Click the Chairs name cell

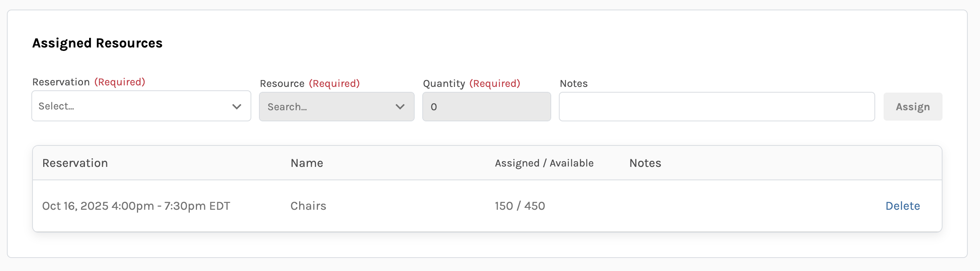pyautogui.click(x=308, y=206)
